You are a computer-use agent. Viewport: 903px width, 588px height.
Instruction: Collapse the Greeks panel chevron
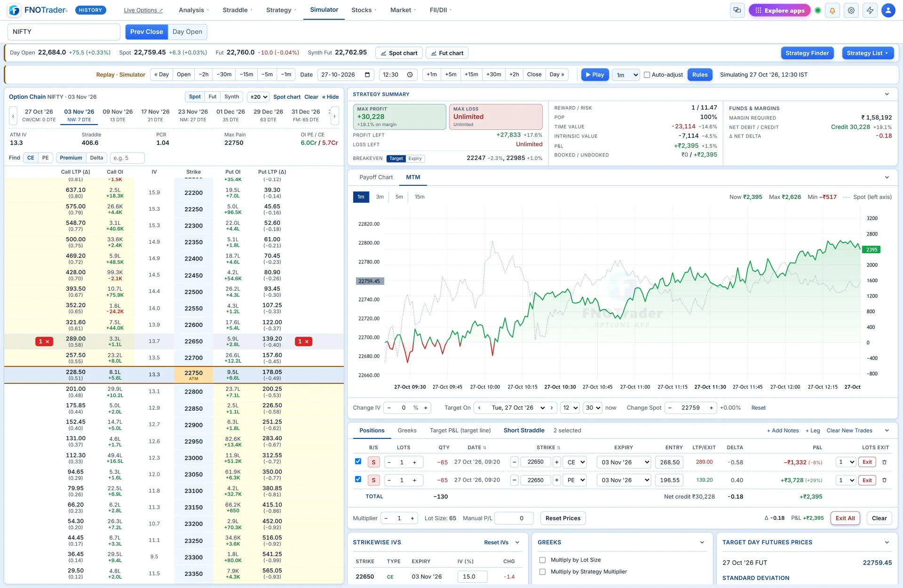pos(702,542)
